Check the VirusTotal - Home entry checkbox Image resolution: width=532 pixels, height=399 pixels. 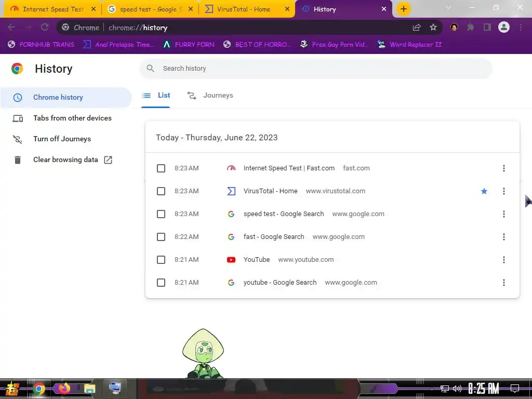pos(161,191)
